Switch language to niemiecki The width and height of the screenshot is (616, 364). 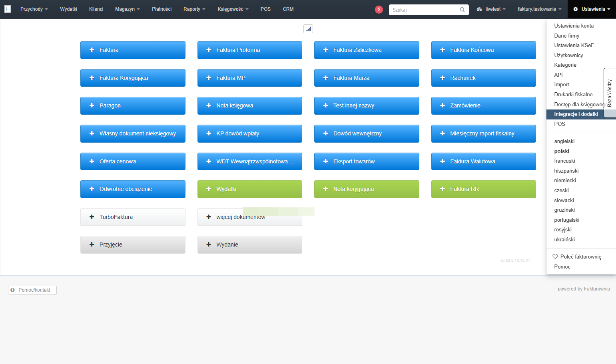565,181
